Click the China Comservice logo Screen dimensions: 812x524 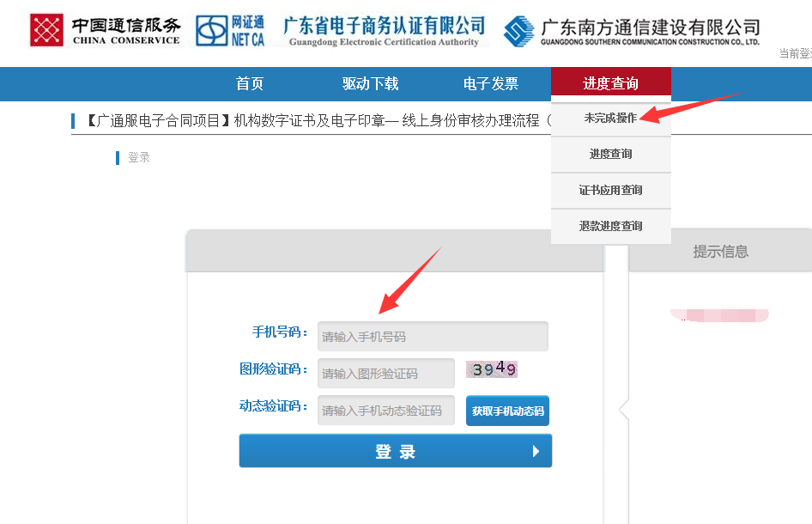106,30
